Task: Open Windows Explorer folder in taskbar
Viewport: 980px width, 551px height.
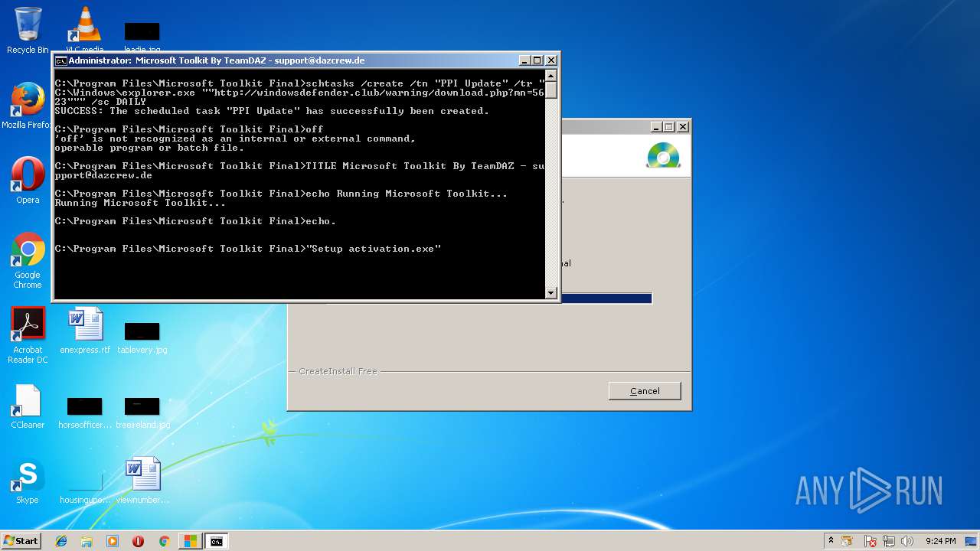Action: click(87, 541)
